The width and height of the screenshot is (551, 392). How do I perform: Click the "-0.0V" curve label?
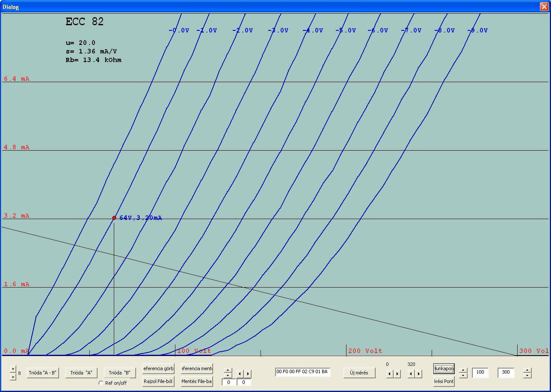[179, 30]
